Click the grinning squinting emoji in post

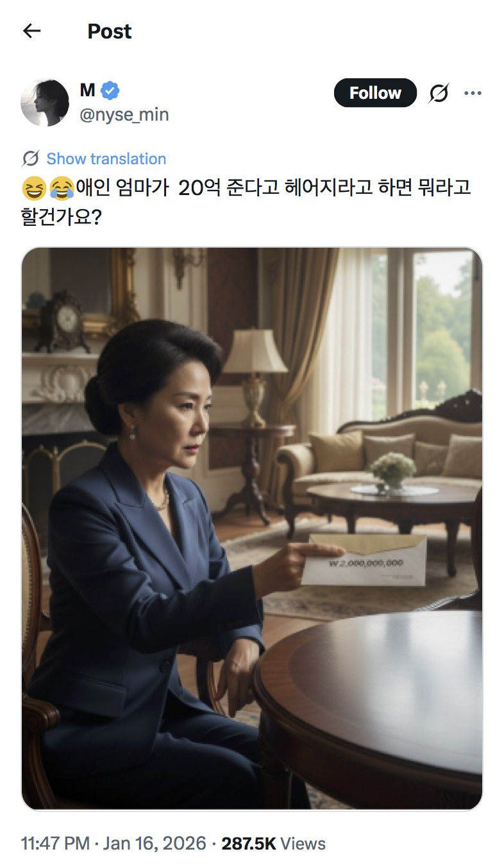[x=31, y=189]
